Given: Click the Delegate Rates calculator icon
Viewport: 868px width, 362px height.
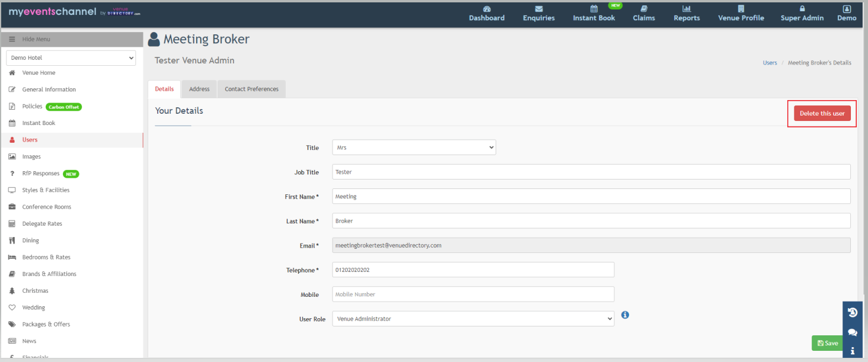Looking at the screenshot, I should pos(12,224).
